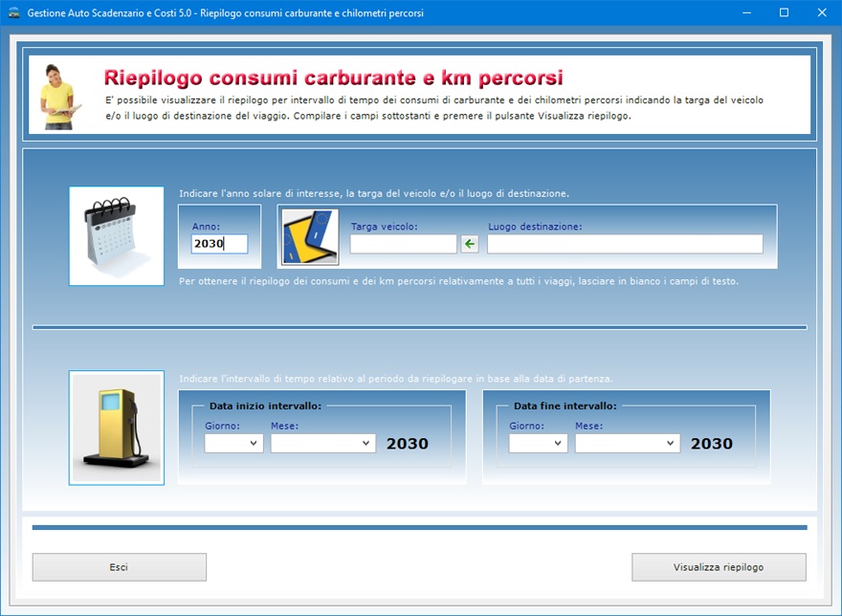Click the app icon in title bar
Screen dimensions: 842x616
tap(13, 12)
